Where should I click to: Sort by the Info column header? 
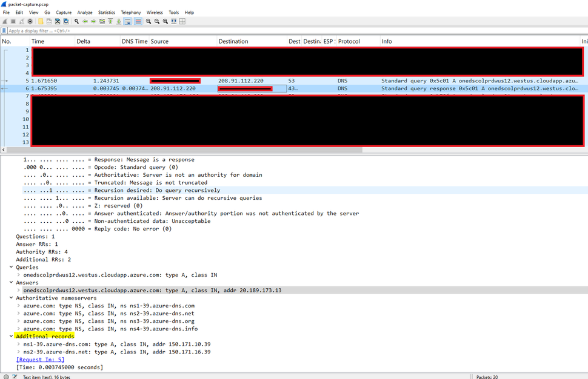[x=480, y=41]
